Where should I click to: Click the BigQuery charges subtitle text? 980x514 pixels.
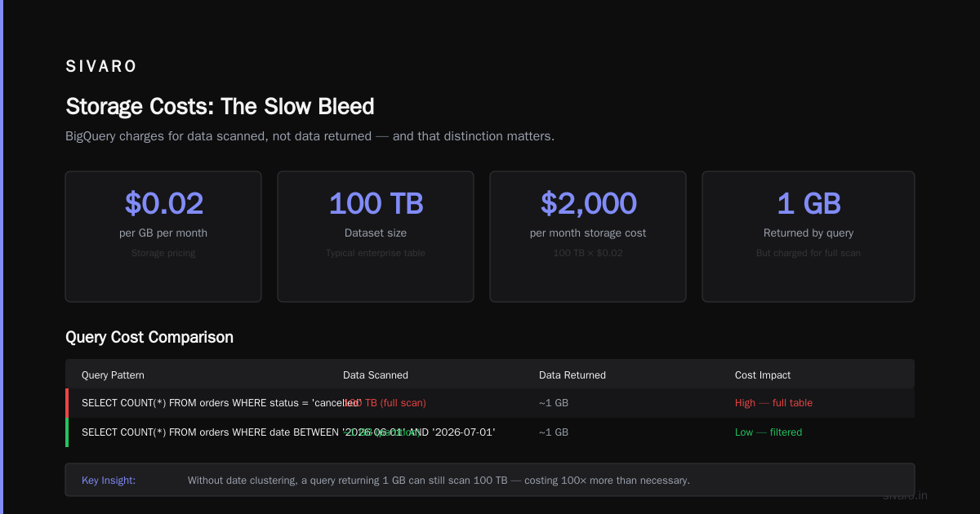point(310,136)
